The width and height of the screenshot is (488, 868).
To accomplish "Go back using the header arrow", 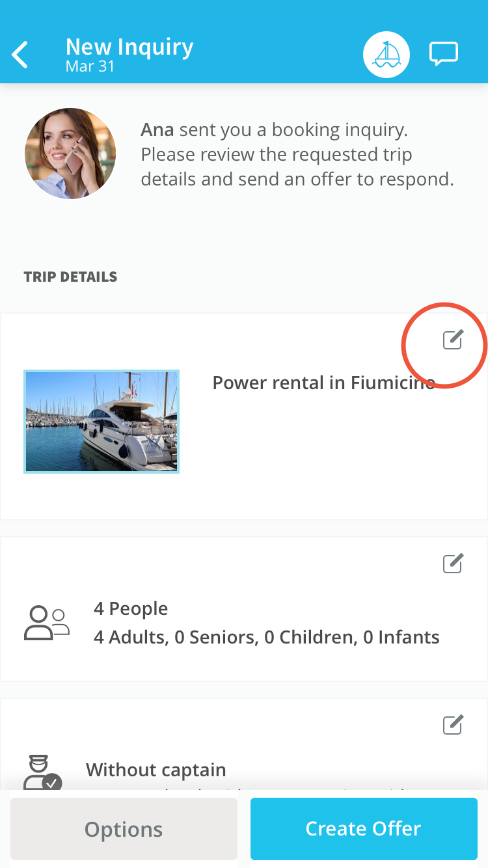I will 20,55.
